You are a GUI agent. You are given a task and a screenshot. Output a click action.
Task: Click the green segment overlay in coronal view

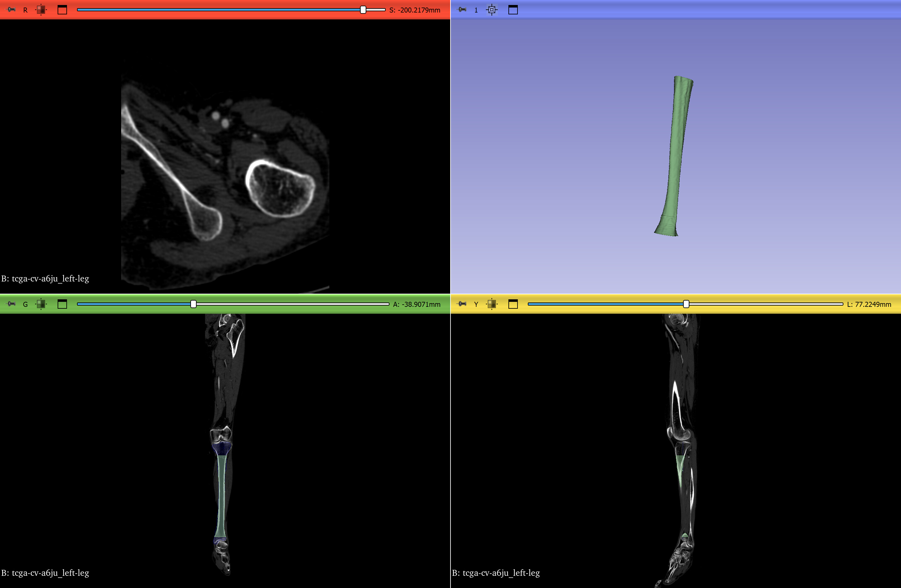pyautogui.click(x=221, y=496)
